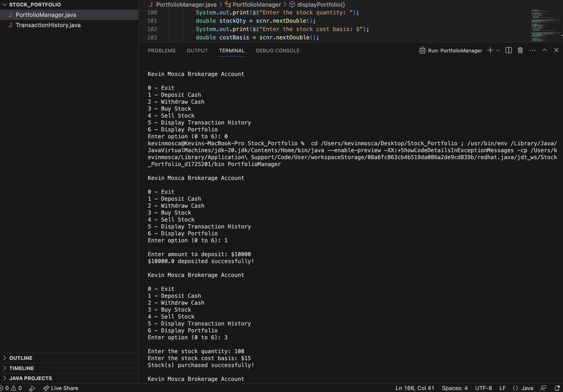
Task: Split the terminal using the split icon
Action: point(509,50)
